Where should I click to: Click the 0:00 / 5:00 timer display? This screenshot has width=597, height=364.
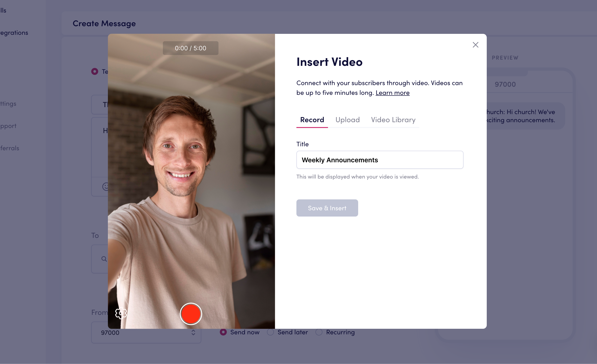point(190,48)
